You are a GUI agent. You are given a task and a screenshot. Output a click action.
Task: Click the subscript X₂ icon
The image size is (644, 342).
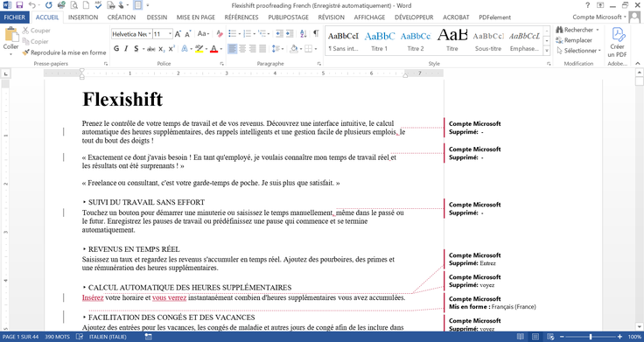coord(162,49)
